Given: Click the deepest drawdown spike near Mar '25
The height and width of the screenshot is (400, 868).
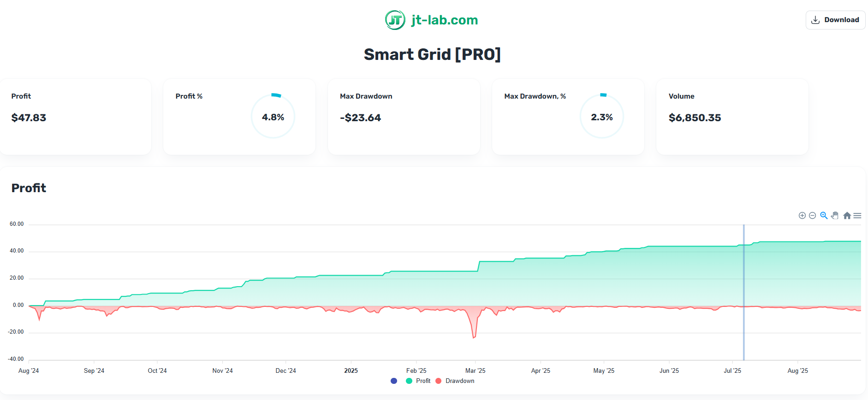Looking at the screenshot, I should (474, 337).
